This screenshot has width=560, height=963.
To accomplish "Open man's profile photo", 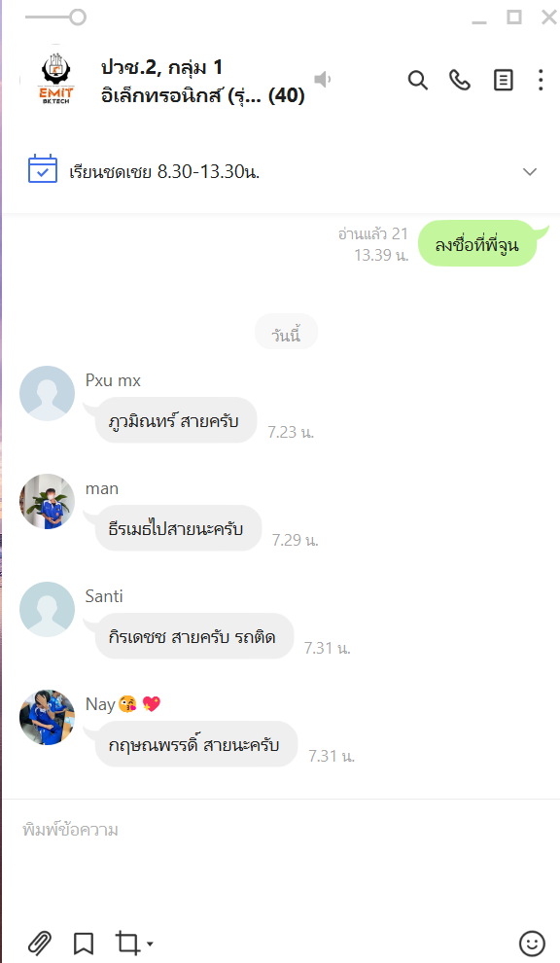I will (x=47, y=502).
